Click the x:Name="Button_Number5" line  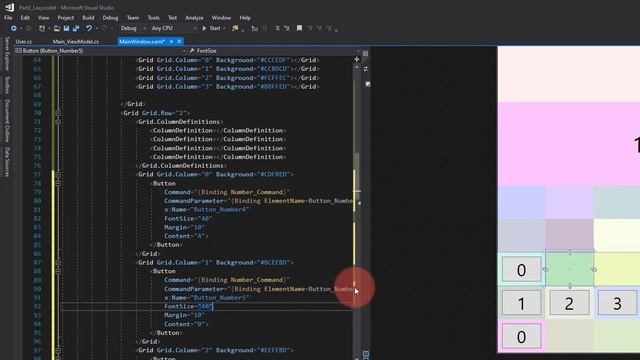(x=207, y=298)
